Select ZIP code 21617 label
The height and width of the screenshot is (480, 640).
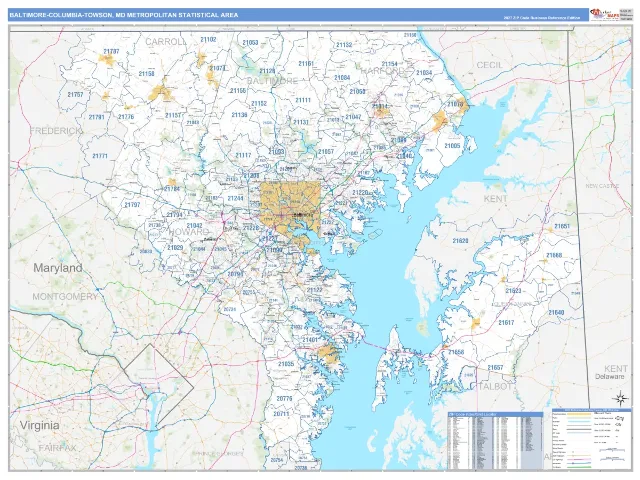coord(506,323)
